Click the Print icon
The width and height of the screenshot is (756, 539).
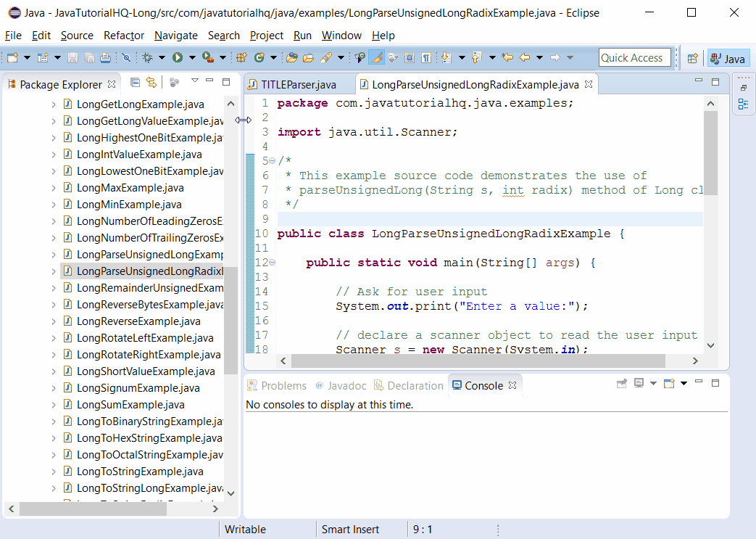[106, 58]
